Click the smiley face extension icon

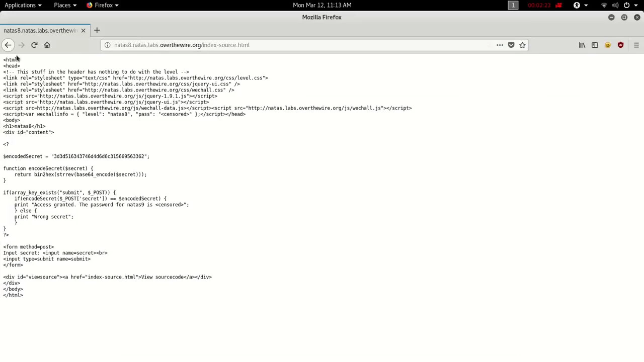(608, 45)
